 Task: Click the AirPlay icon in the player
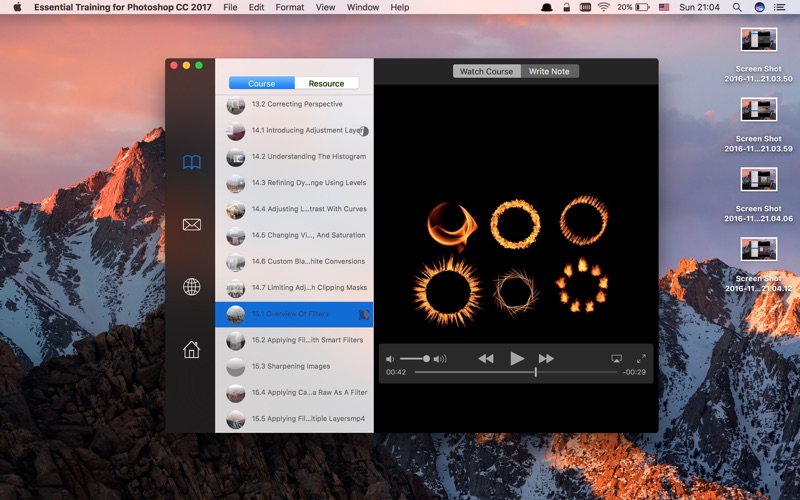[x=616, y=359]
